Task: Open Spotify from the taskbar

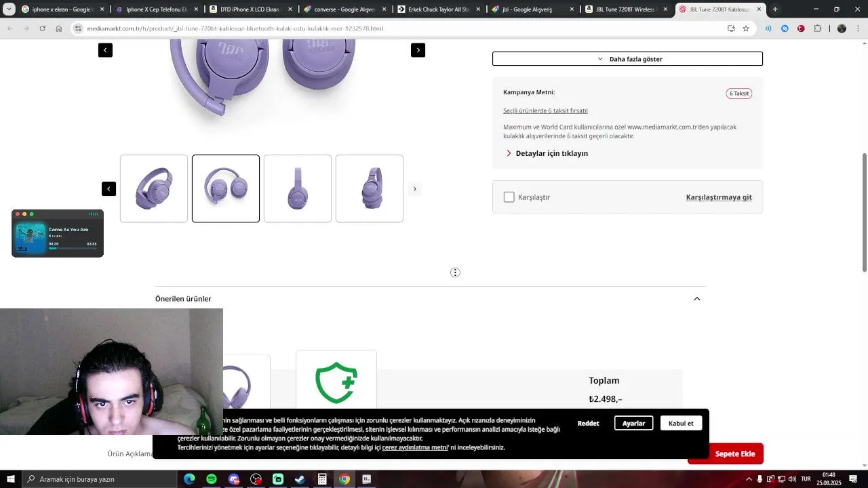Action: (212, 479)
